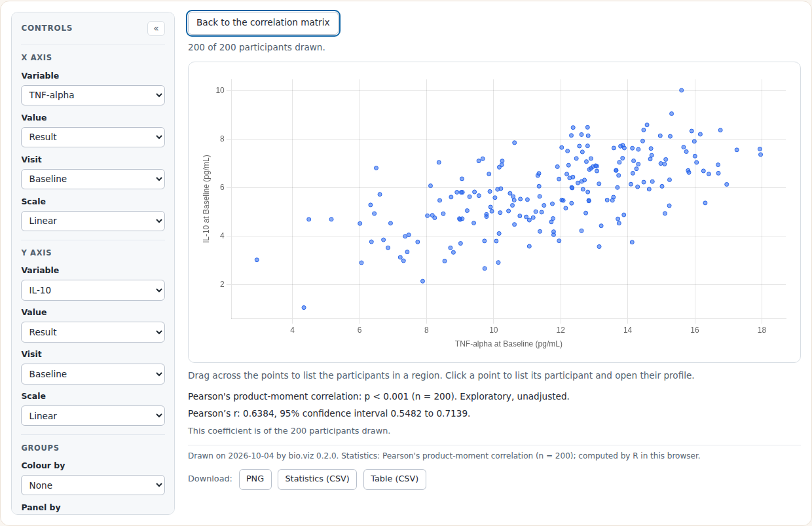Collapse the Controls sidebar with the chevron button

[x=156, y=28]
